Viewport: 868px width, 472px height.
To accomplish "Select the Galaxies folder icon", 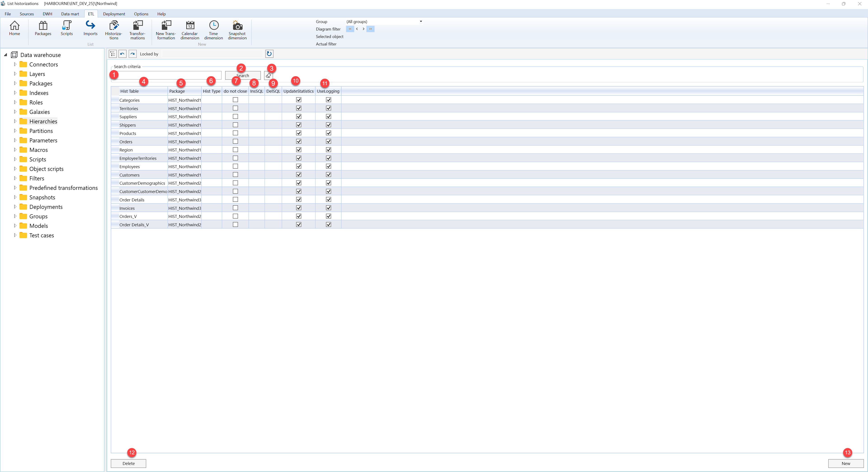I will point(23,112).
